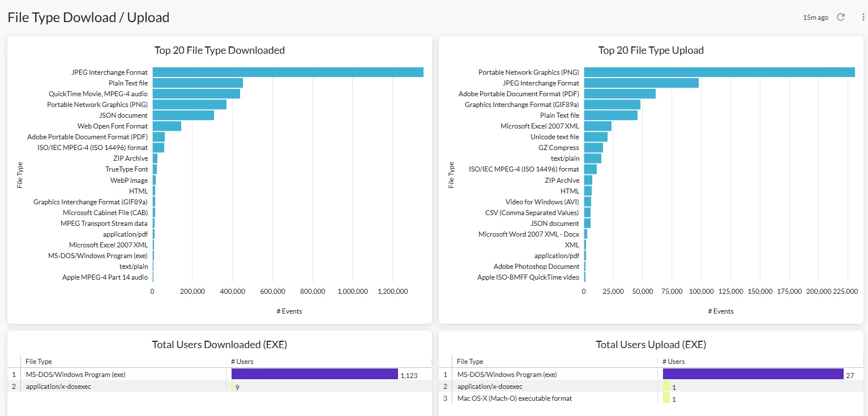The image size is (868, 416).
Task: Click the Microsoft Excel 2007 XML upload bar
Action: click(597, 126)
